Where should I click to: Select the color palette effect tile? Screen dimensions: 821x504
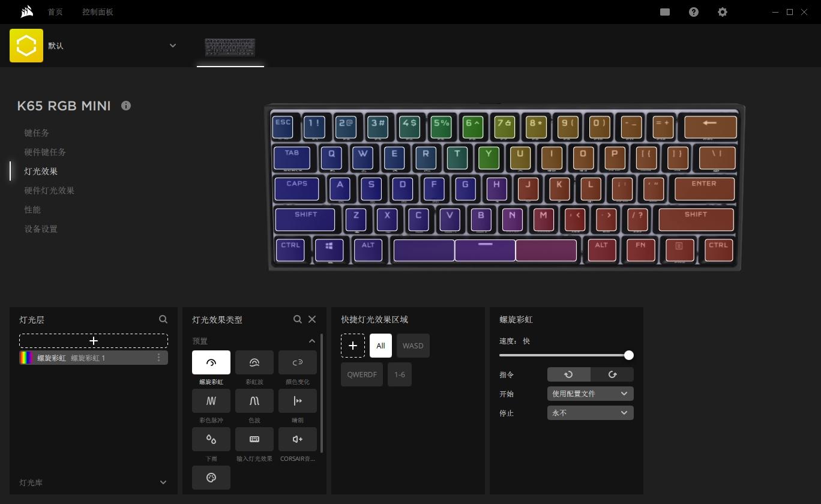point(211,478)
